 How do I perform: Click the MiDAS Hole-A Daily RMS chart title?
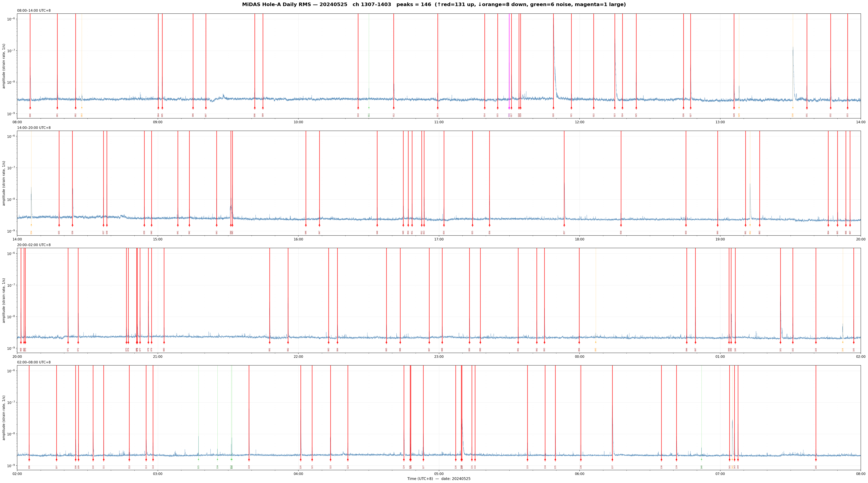pyautogui.click(x=434, y=5)
